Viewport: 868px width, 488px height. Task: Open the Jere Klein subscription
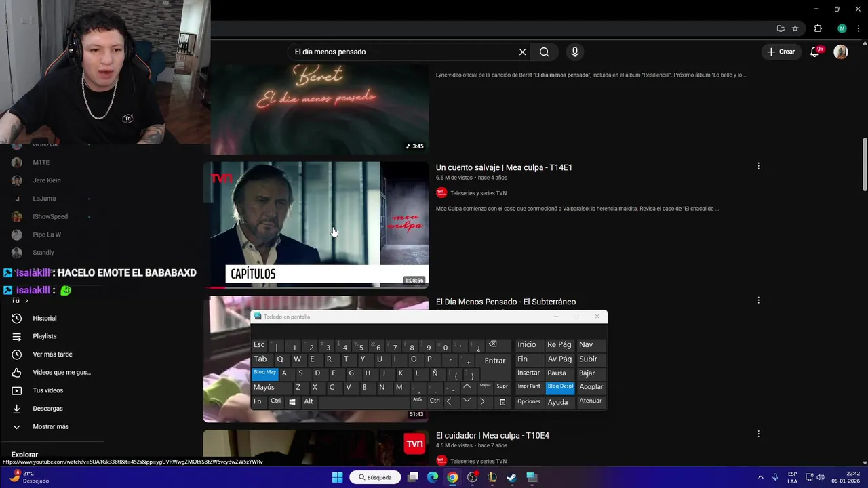47,180
